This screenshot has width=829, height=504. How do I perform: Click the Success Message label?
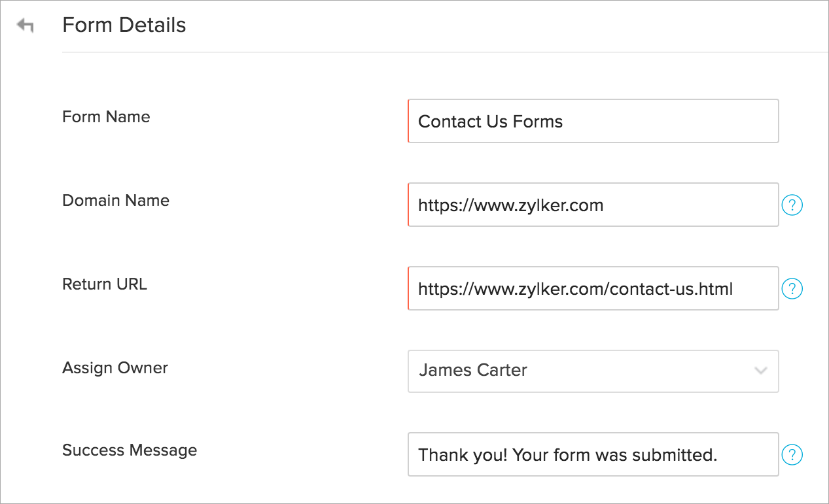point(130,450)
